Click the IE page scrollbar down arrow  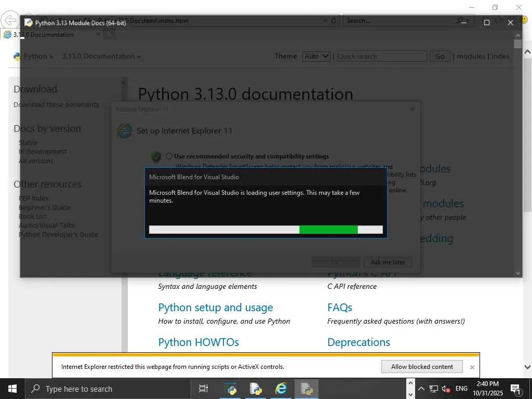pyautogui.click(x=527, y=367)
